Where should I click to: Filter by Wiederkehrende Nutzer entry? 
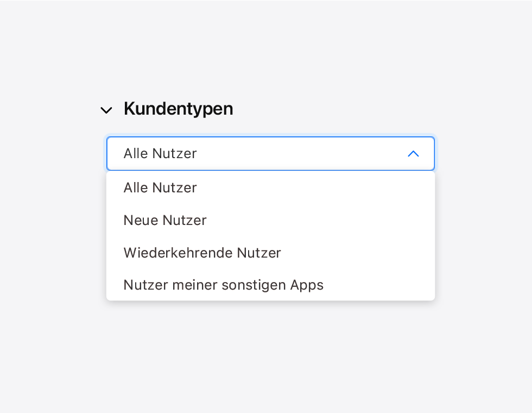coord(202,253)
